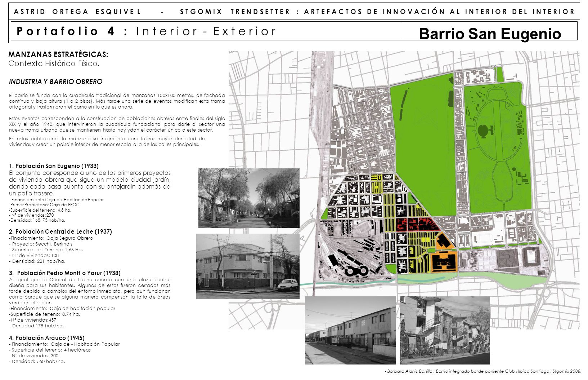Select the line Densidad: 550 hab/ha.

pos(37,361)
